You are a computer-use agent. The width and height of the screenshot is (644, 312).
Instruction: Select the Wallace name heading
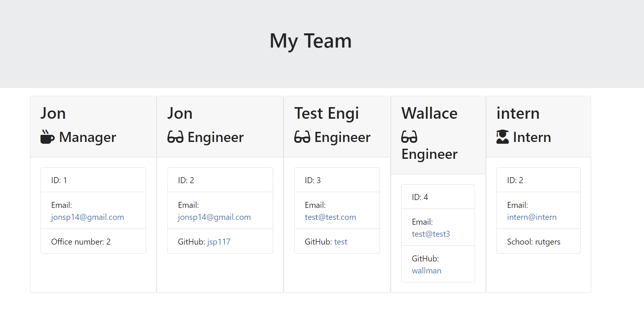[429, 113]
